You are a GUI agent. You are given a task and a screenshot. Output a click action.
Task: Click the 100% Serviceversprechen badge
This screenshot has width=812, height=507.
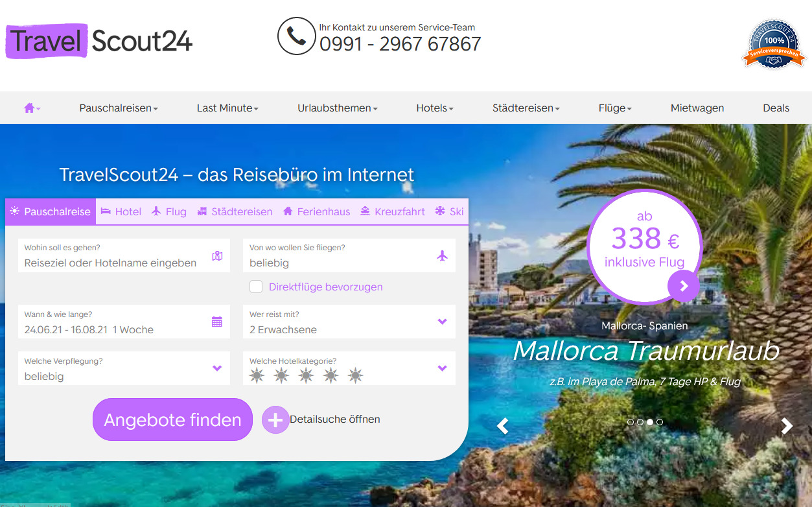[x=774, y=44]
